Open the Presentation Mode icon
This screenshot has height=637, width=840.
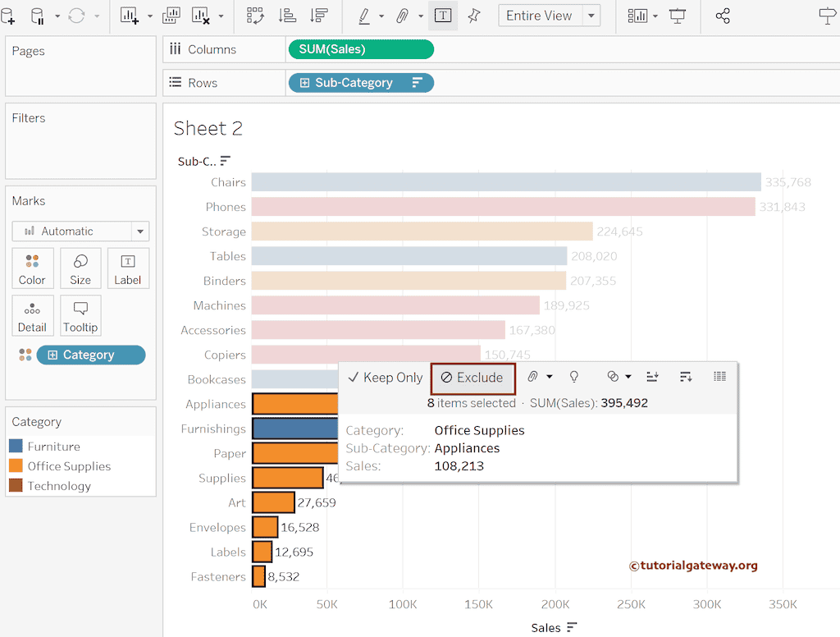[x=678, y=16]
